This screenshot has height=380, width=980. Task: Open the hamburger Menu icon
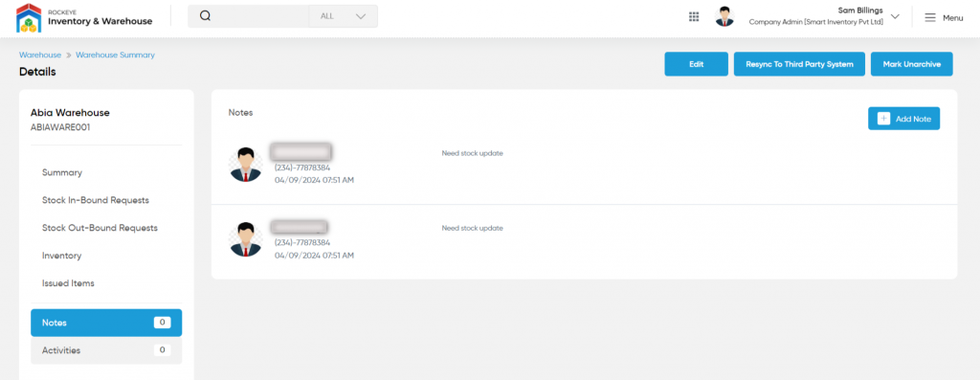tap(930, 17)
